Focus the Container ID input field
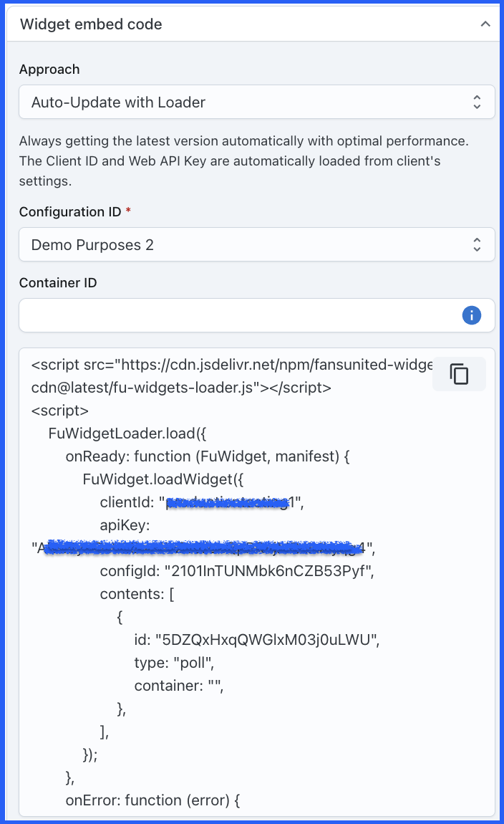Image resolution: width=504 pixels, height=824 pixels. click(236, 315)
